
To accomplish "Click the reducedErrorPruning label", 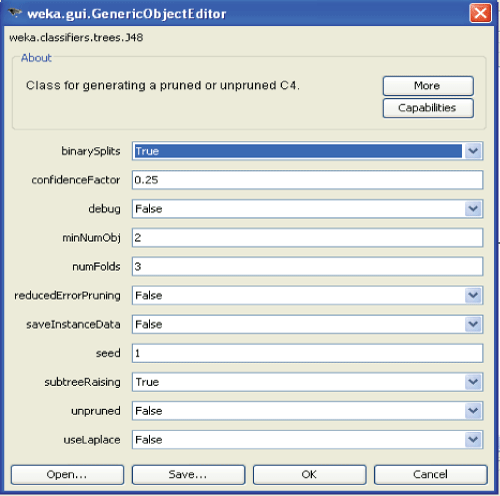I will pos(67,296).
